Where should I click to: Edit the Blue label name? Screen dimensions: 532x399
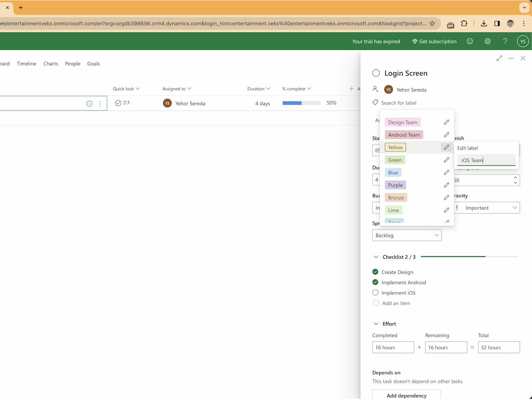[446, 172]
